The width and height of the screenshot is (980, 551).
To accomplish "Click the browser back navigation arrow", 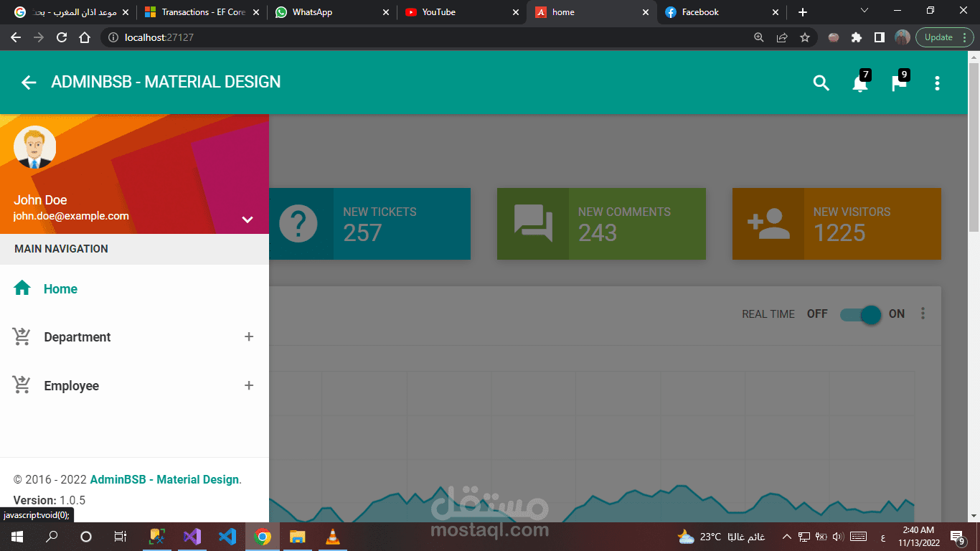I will (x=16, y=37).
